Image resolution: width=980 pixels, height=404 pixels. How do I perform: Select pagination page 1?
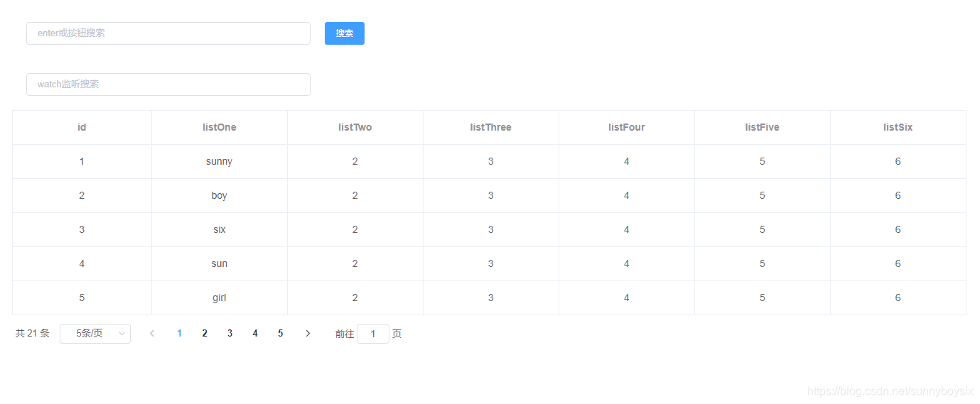(x=179, y=334)
